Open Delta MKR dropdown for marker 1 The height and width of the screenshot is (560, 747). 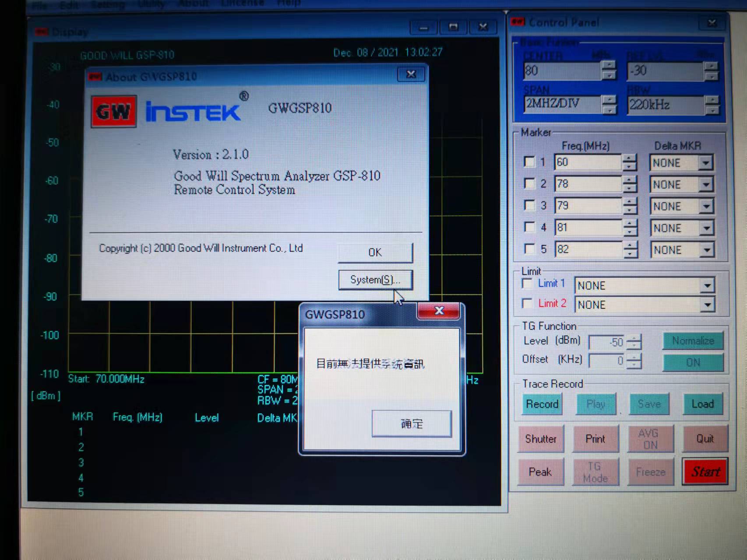706,163
